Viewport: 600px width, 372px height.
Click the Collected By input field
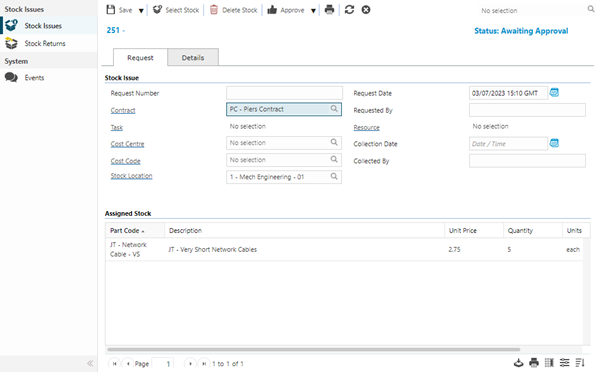coord(527,161)
